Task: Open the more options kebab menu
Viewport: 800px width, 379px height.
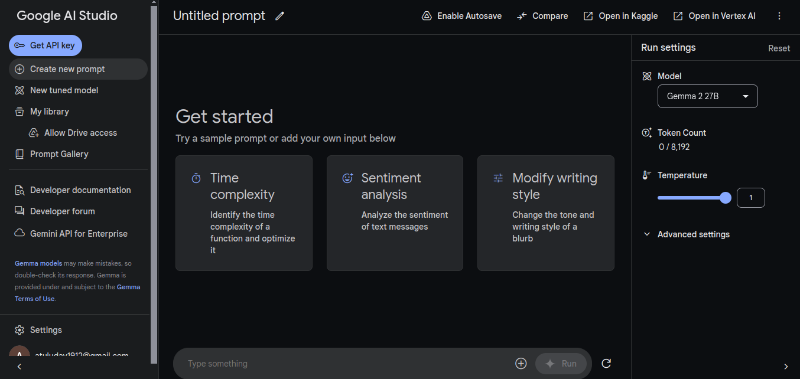Action: [779, 16]
